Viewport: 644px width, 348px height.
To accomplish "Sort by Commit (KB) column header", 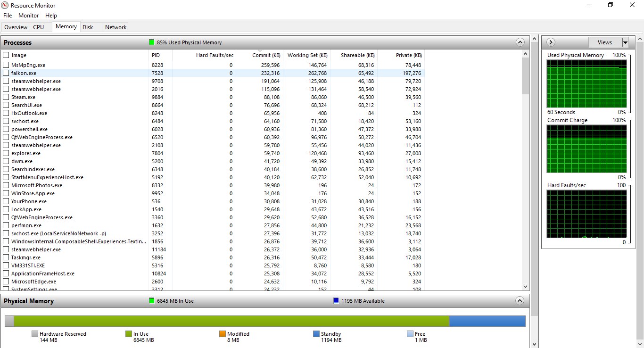I will [259, 55].
